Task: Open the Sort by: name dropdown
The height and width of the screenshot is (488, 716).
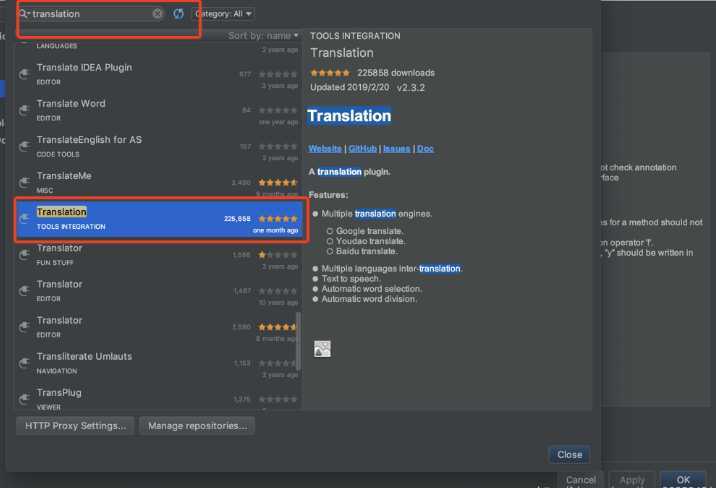Action: point(263,36)
